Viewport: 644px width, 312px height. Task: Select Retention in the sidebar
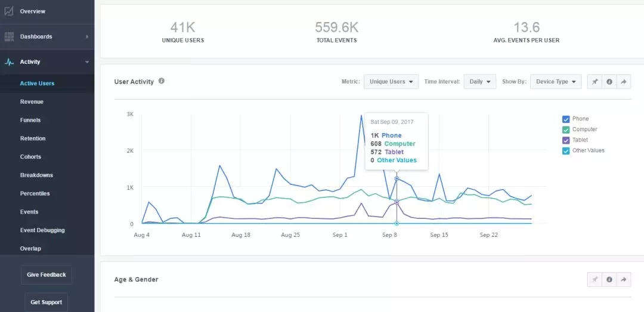click(x=33, y=138)
